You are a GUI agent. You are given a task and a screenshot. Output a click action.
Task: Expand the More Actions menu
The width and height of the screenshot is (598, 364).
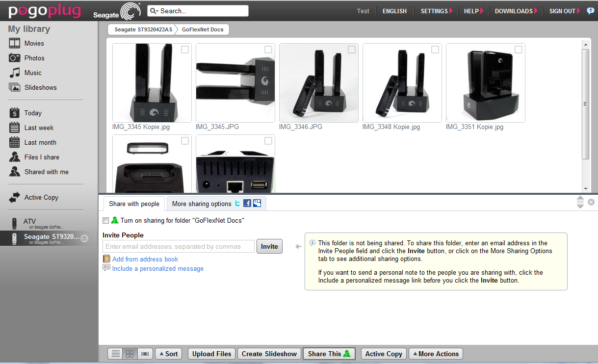[435, 354]
